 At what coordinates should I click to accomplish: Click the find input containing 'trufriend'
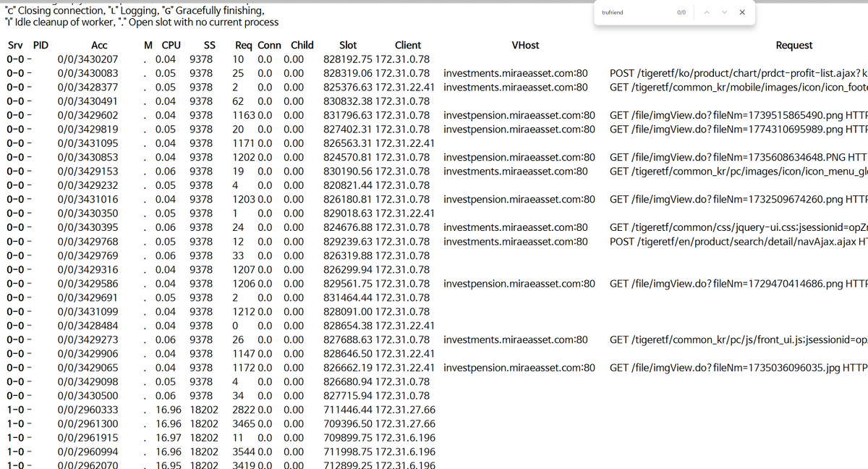633,12
